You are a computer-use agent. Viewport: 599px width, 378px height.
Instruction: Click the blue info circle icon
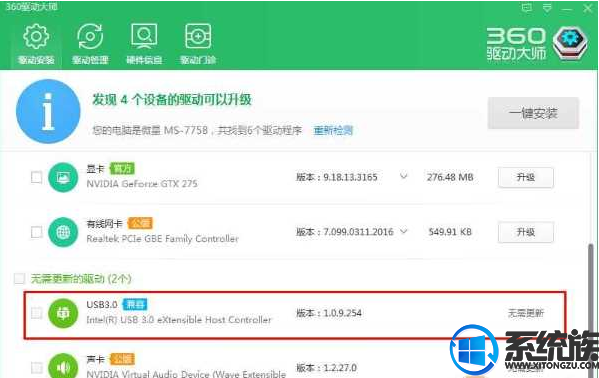point(48,111)
